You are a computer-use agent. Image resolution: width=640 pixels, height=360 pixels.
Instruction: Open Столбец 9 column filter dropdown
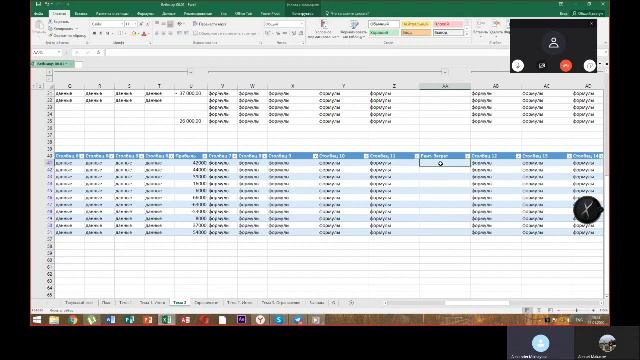coord(315,156)
